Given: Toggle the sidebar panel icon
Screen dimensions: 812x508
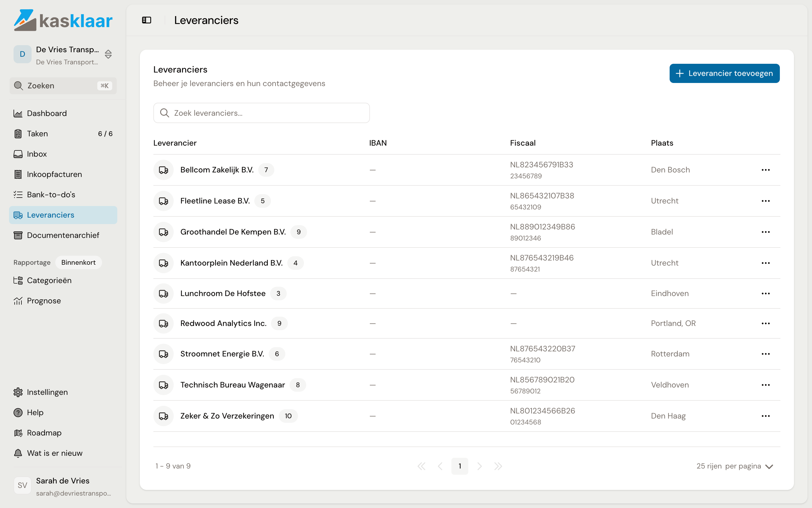Looking at the screenshot, I should pos(147,20).
